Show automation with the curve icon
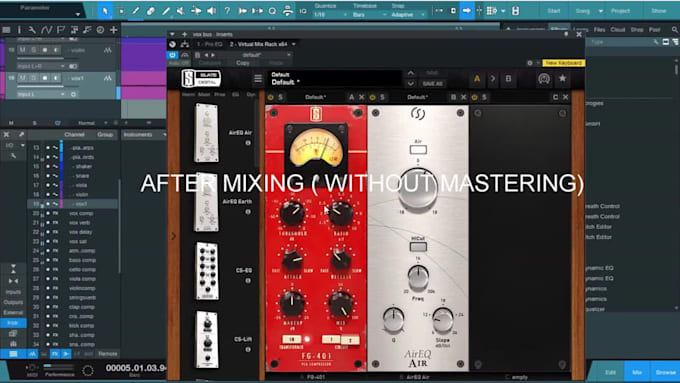 [46, 30]
